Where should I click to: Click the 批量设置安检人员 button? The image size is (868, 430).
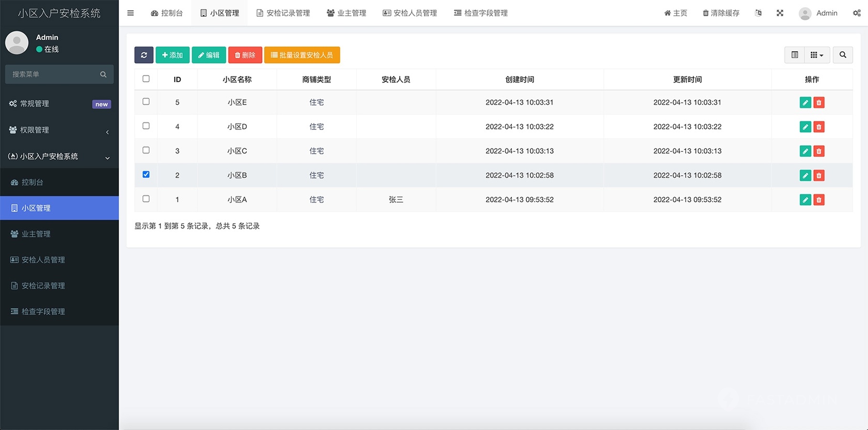tap(302, 55)
